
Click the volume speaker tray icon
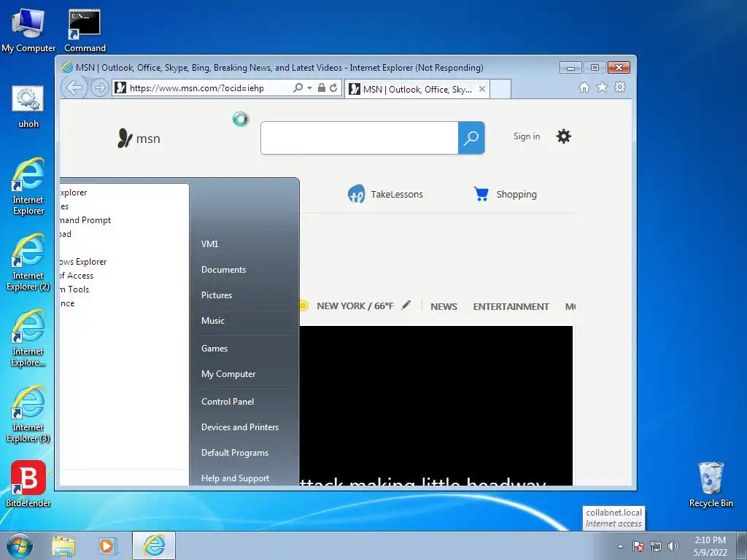tap(673, 546)
